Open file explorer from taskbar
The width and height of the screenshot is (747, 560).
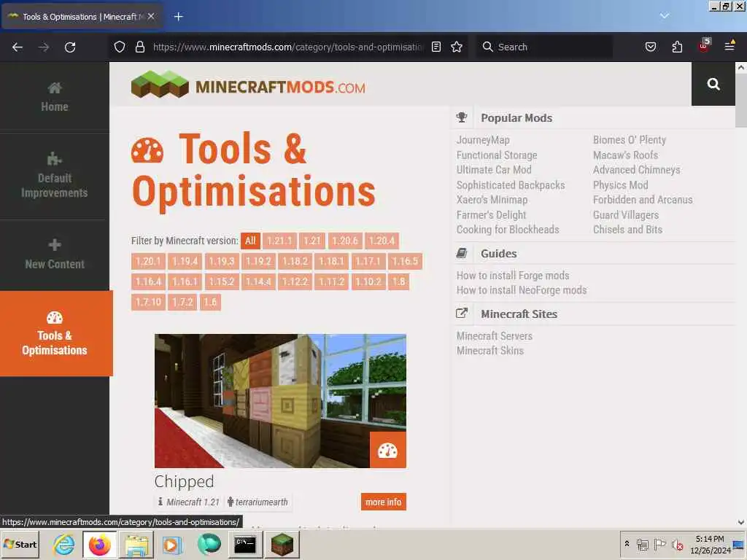pyautogui.click(x=136, y=545)
